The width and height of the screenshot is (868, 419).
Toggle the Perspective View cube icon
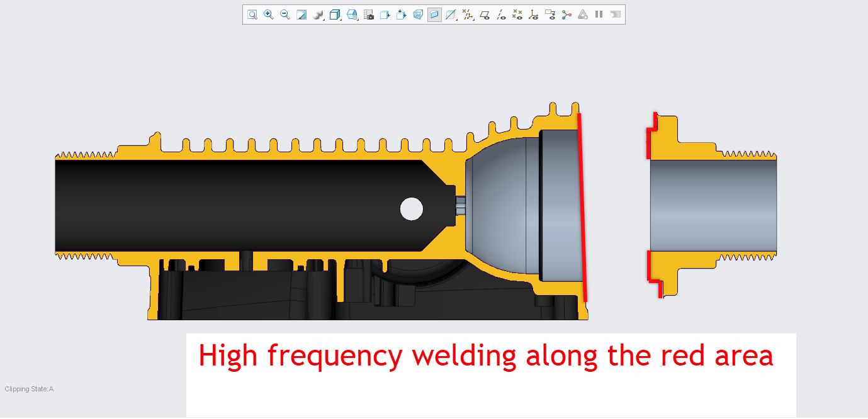click(x=418, y=14)
